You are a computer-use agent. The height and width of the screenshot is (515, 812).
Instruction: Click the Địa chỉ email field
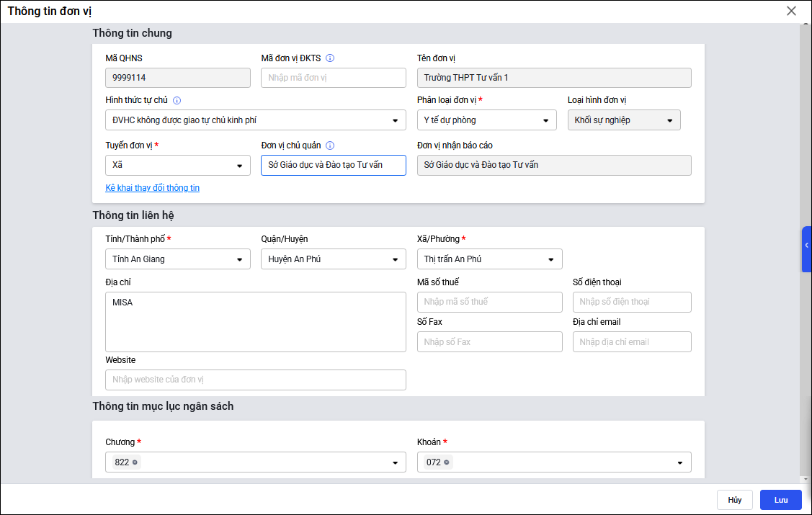pos(631,342)
